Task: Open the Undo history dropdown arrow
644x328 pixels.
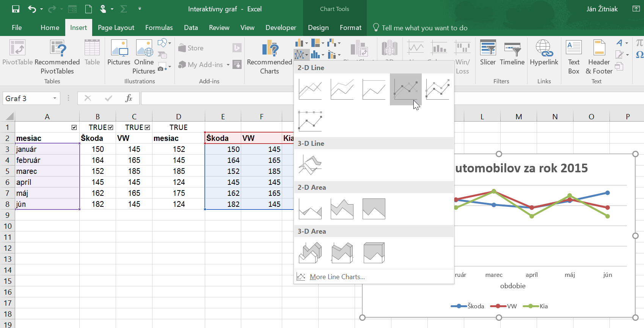Action: (41, 9)
